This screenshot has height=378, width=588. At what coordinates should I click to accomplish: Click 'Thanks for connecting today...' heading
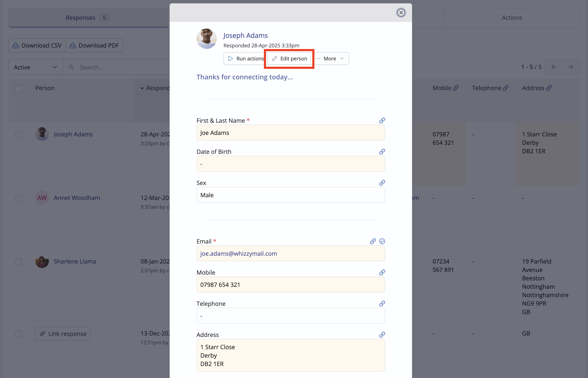tap(245, 77)
